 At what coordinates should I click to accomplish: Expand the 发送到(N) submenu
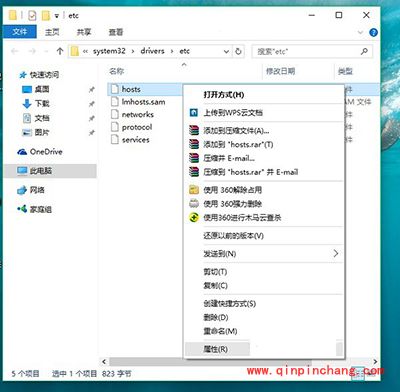click(264, 254)
